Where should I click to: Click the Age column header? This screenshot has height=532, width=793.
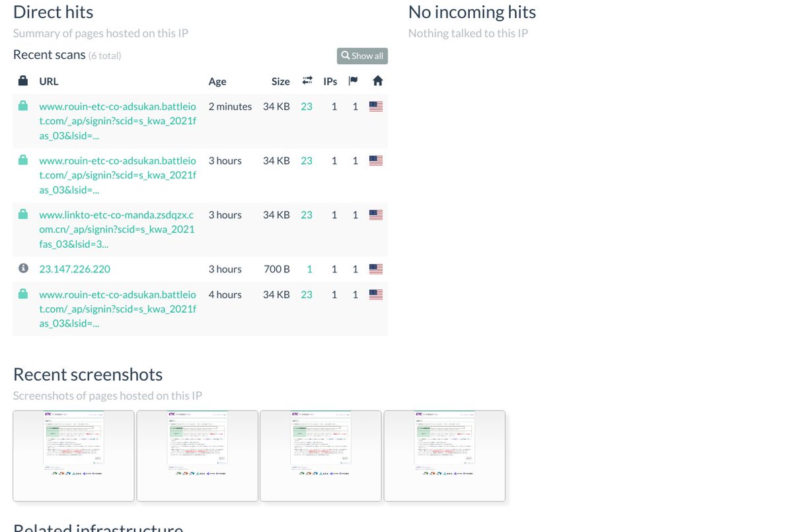[x=217, y=81]
